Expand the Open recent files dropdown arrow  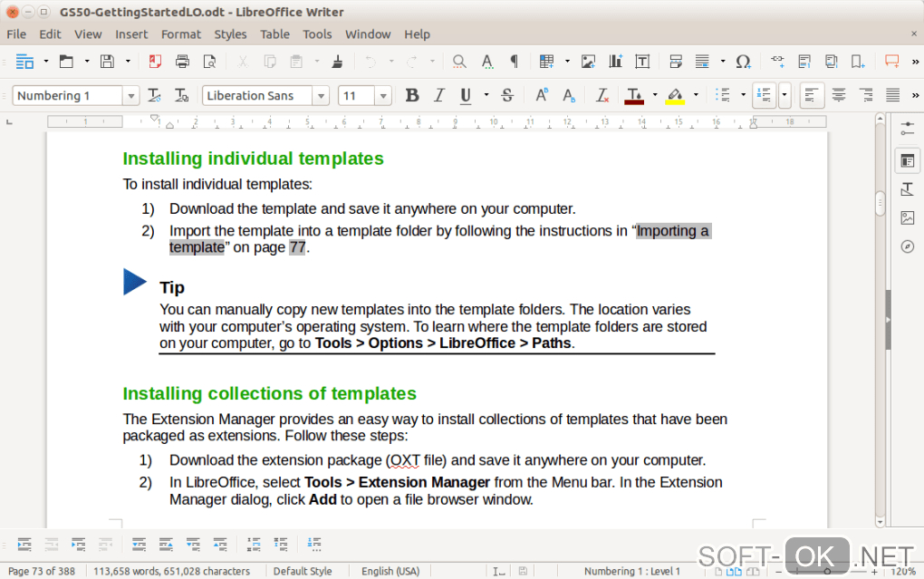(x=87, y=62)
